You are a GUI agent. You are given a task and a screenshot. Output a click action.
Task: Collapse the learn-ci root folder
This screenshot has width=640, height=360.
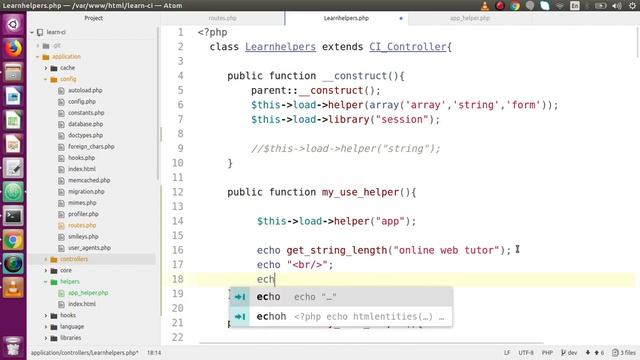[32, 32]
